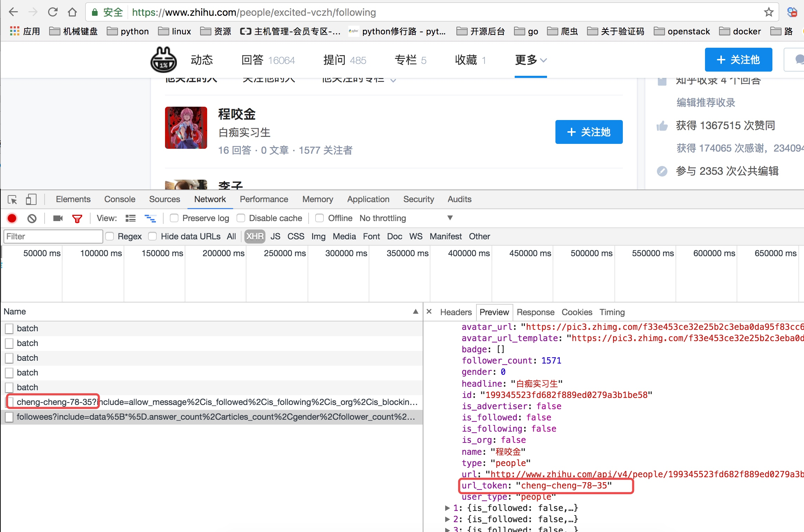The width and height of the screenshot is (804, 532).
Task: Expand the 他关注的专栏 dropdown chevron
Action: coord(393,80)
